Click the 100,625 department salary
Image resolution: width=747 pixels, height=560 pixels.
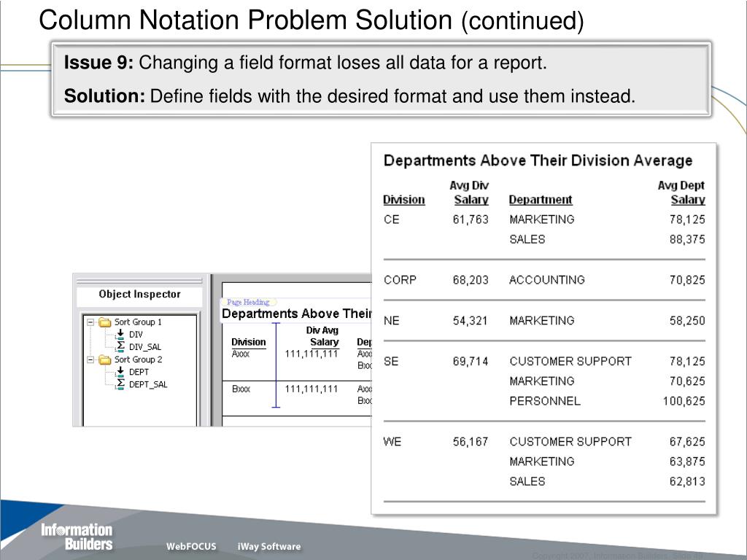[x=684, y=401]
